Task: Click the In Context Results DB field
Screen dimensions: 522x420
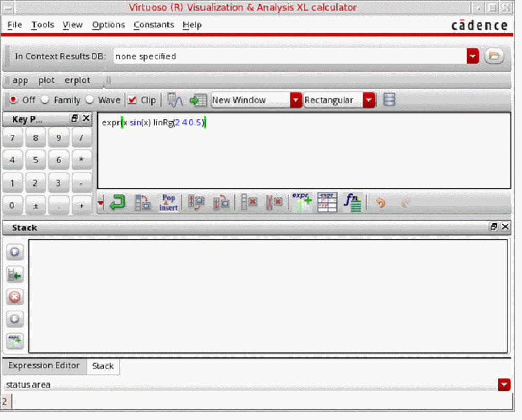Action: (290, 56)
